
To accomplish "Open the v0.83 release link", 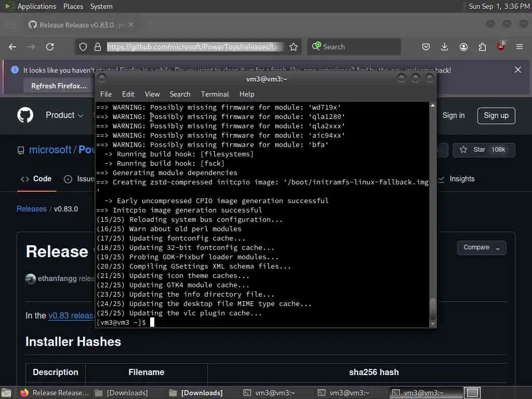I will pyautogui.click(x=71, y=315).
